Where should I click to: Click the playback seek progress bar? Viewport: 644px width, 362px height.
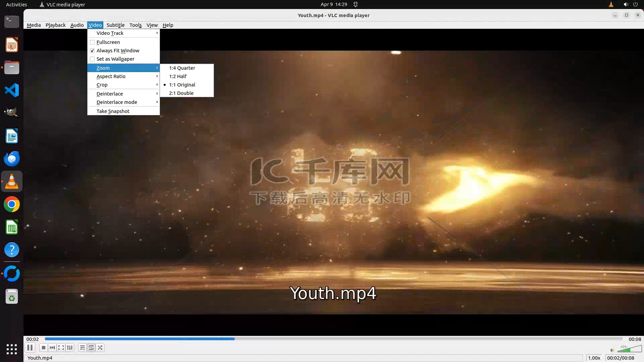pyautogui.click(x=333, y=339)
